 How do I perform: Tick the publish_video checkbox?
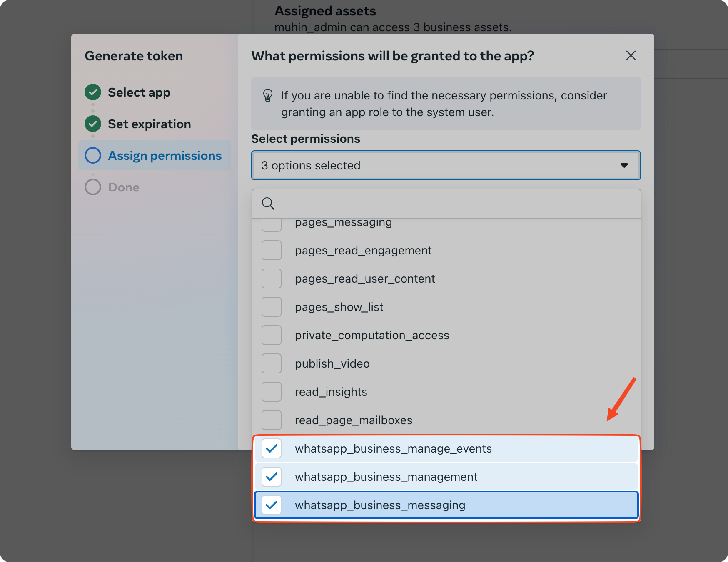point(272,363)
